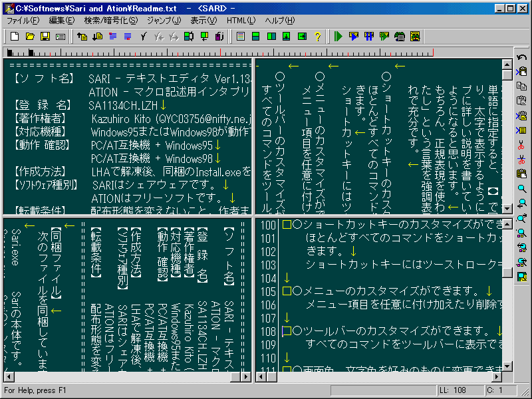Click the magnifier icon with colored squares
Screen dimensions: 532x399
point(522,233)
